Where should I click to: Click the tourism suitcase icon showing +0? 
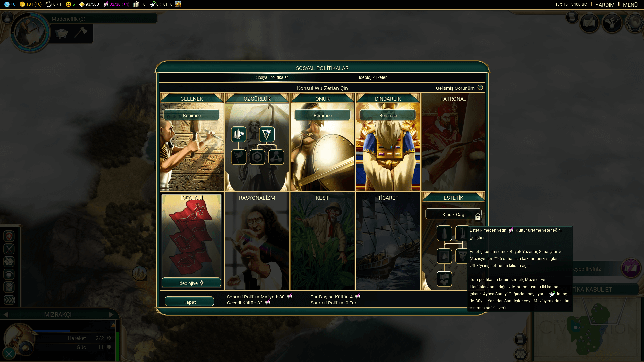click(x=136, y=4)
